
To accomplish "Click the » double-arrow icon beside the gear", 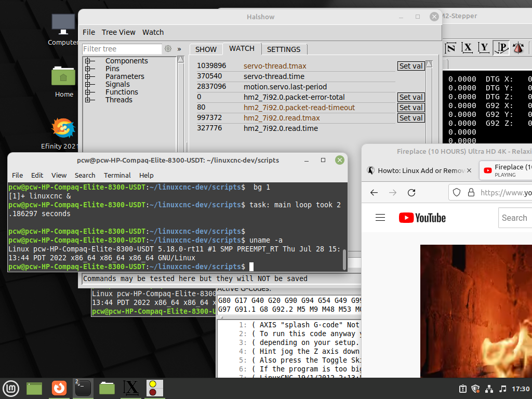I will 179,49.
